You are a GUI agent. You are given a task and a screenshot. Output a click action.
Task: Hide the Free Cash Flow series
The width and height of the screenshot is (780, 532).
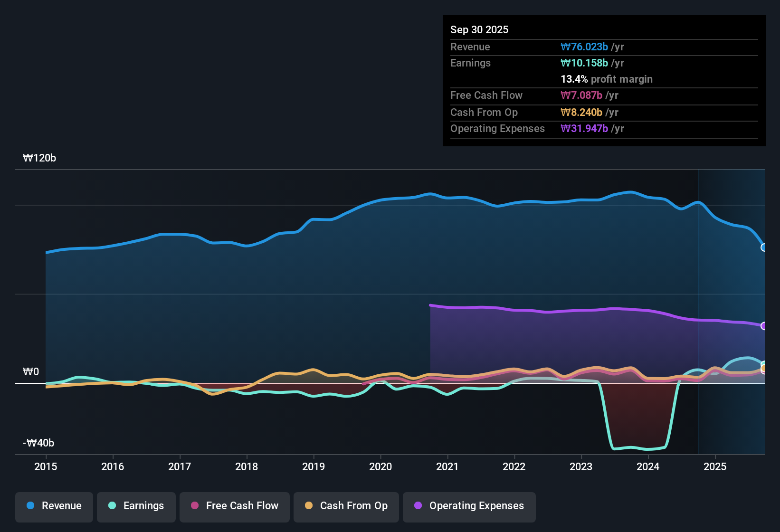click(x=234, y=506)
